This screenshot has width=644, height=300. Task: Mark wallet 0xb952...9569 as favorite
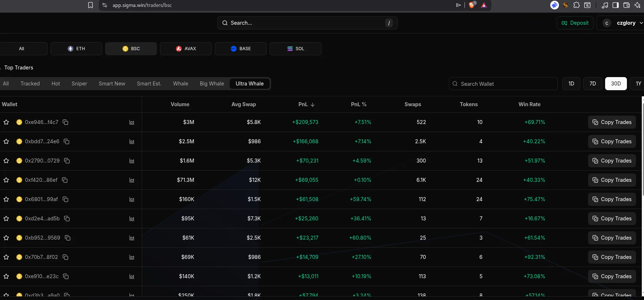[x=6, y=238]
